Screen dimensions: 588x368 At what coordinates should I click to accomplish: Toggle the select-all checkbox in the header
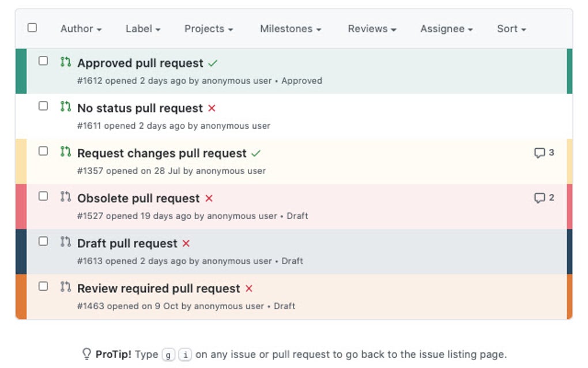32,28
